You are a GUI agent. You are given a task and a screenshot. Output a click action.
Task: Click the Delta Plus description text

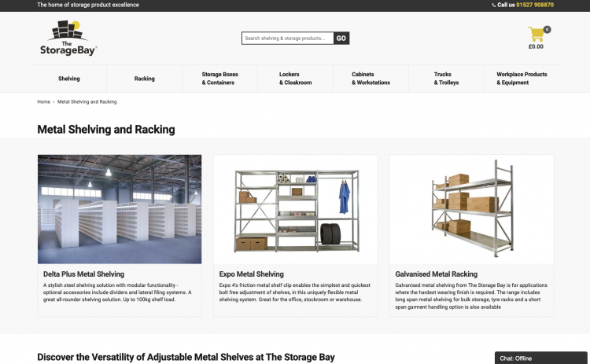(117, 292)
